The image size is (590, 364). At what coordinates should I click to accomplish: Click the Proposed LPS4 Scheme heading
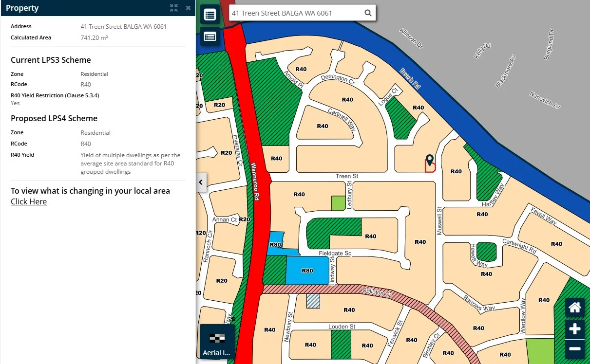click(54, 118)
